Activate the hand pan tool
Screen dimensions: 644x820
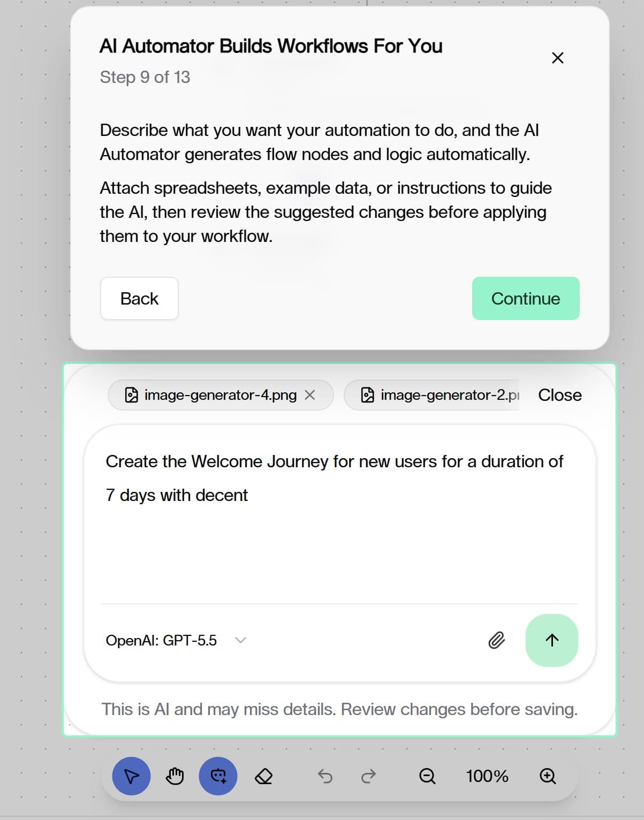175,776
